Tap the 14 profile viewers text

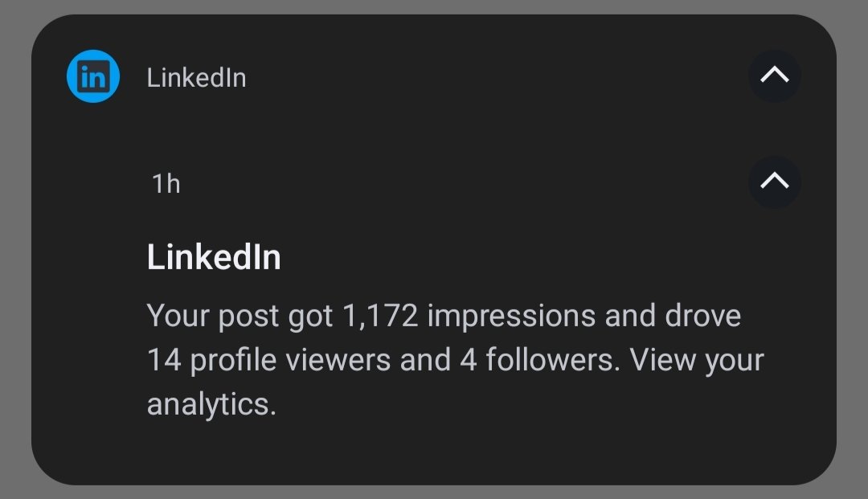[x=268, y=360]
